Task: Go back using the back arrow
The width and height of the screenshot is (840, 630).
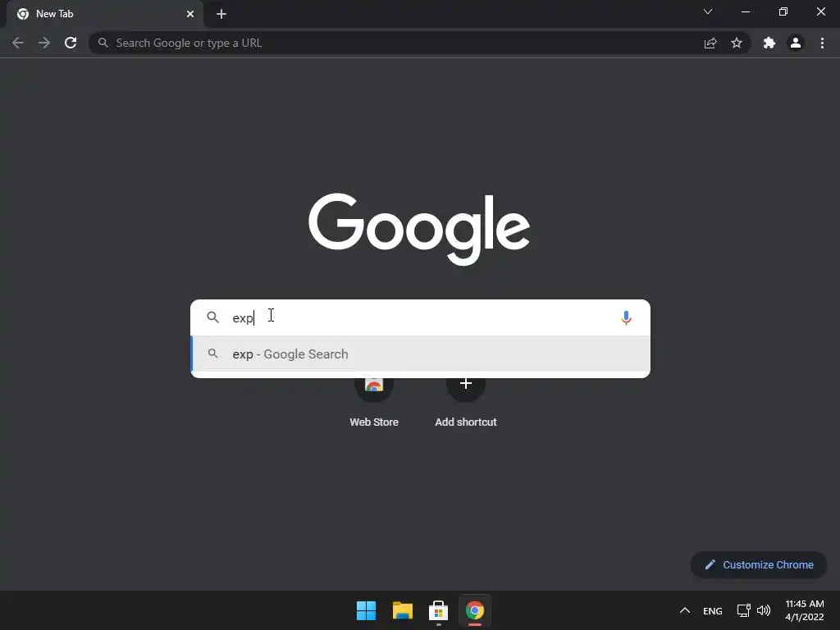Action: (18, 43)
